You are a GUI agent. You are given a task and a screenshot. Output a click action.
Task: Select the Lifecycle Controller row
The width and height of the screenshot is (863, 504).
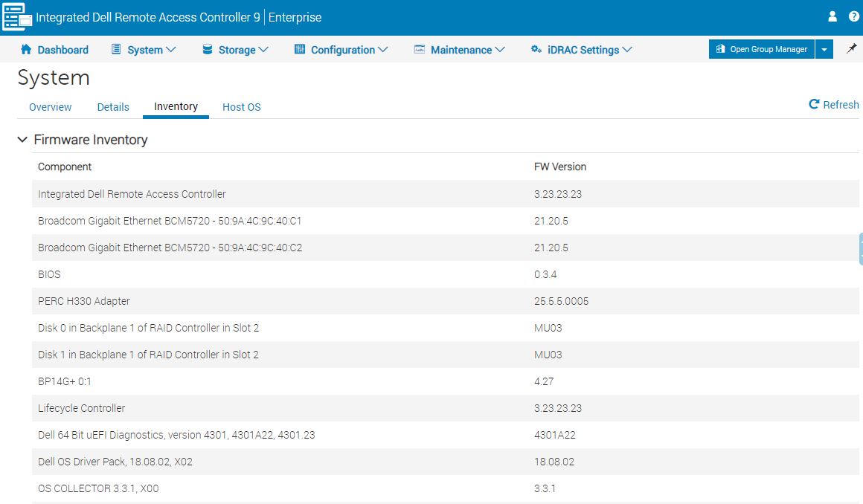coord(445,408)
